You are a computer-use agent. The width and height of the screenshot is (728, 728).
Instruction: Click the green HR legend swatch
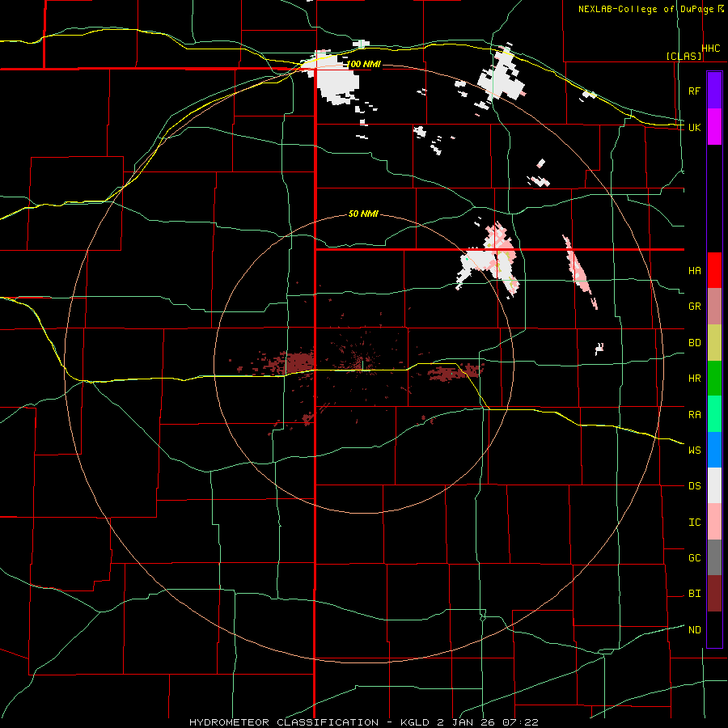coord(714,379)
